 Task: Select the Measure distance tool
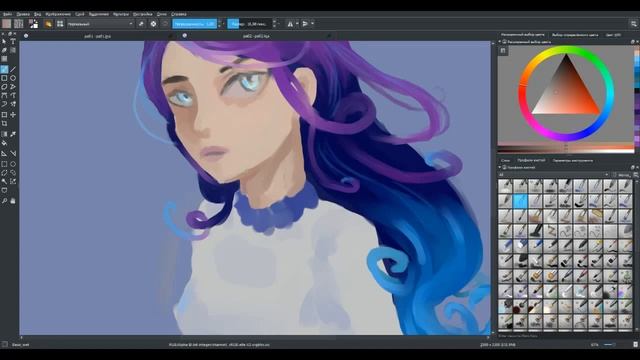pos(13,153)
